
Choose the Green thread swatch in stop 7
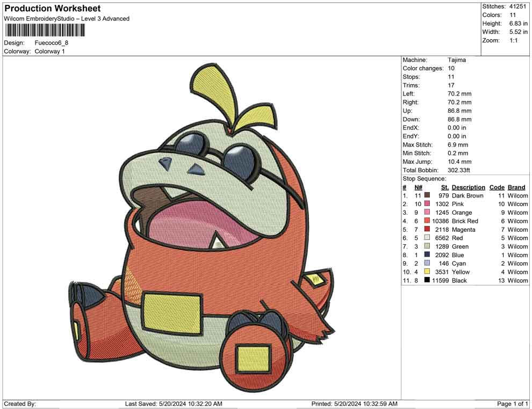427,246
